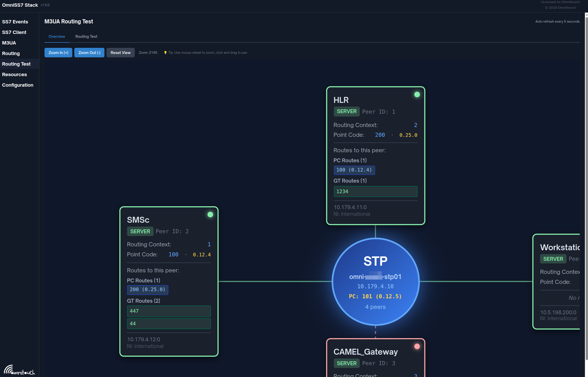The width and height of the screenshot is (588, 377).
Task: Click PC route chip 100 (0.12.4) on HLR
Action: [x=354, y=170]
